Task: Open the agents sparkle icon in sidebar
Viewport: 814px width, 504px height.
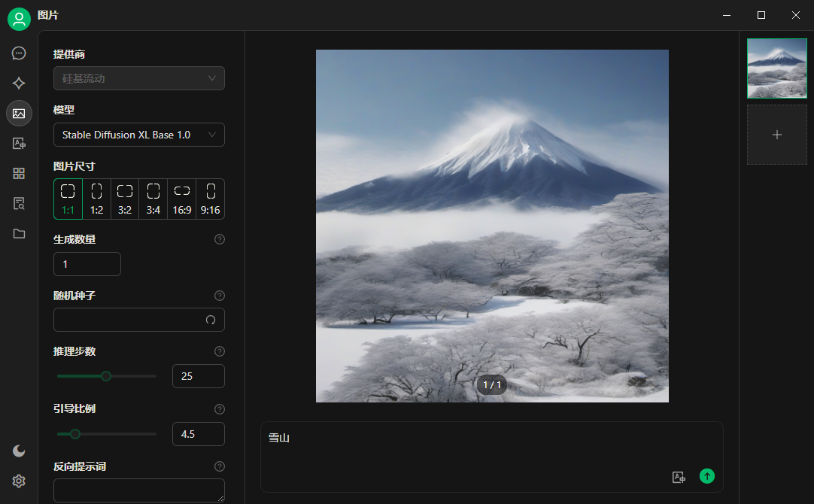Action: 19,83
